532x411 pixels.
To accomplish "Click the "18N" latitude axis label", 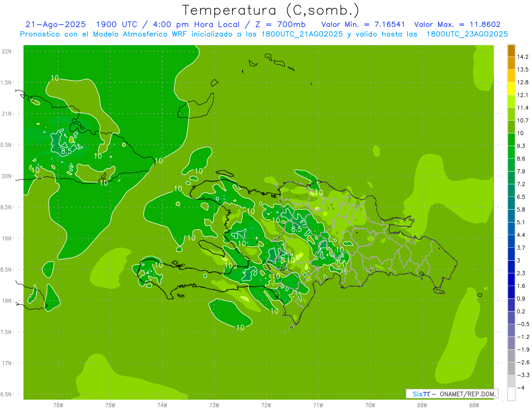I will click(8, 301).
